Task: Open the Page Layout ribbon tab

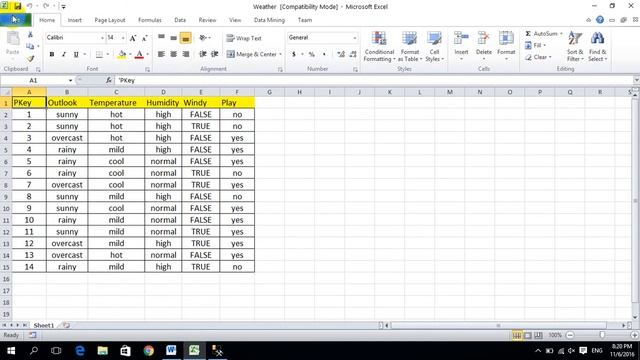Action: point(110,20)
